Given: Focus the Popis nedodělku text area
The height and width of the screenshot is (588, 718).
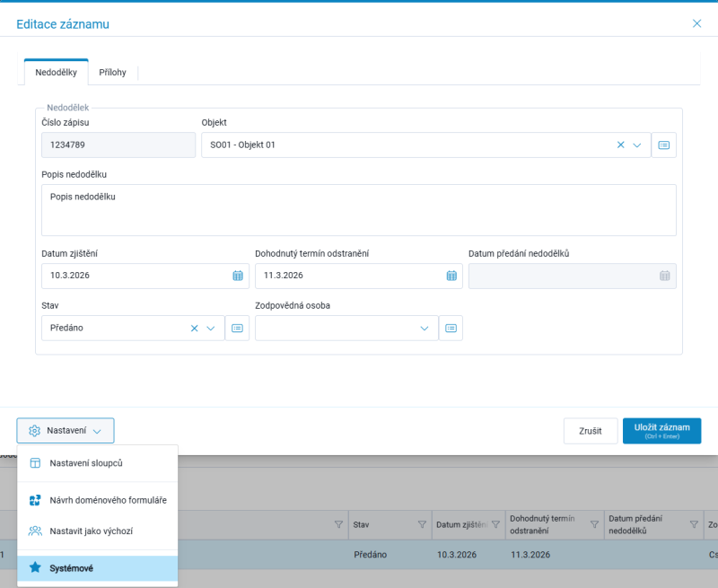Looking at the screenshot, I should click(x=359, y=210).
